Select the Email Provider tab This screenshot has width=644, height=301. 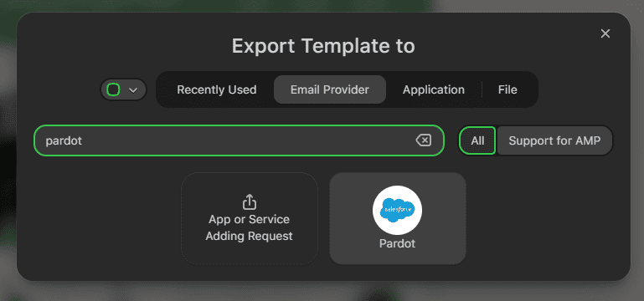[x=330, y=89]
